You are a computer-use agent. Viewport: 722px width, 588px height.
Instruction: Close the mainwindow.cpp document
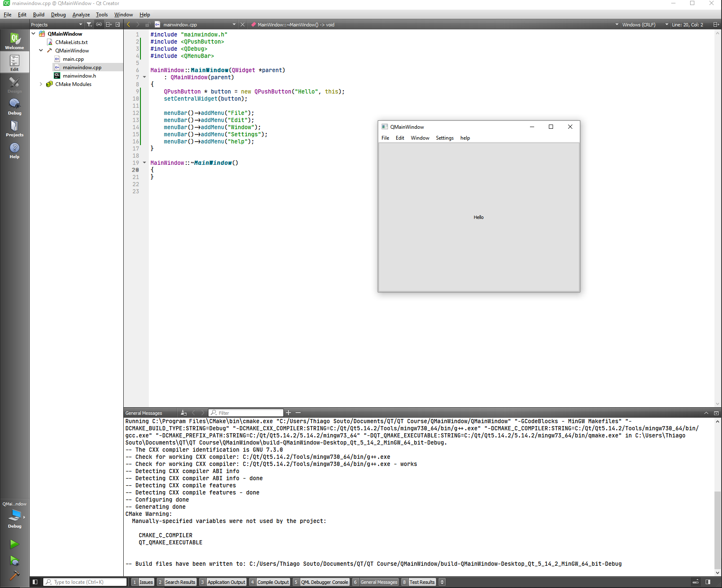click(242, 25)
